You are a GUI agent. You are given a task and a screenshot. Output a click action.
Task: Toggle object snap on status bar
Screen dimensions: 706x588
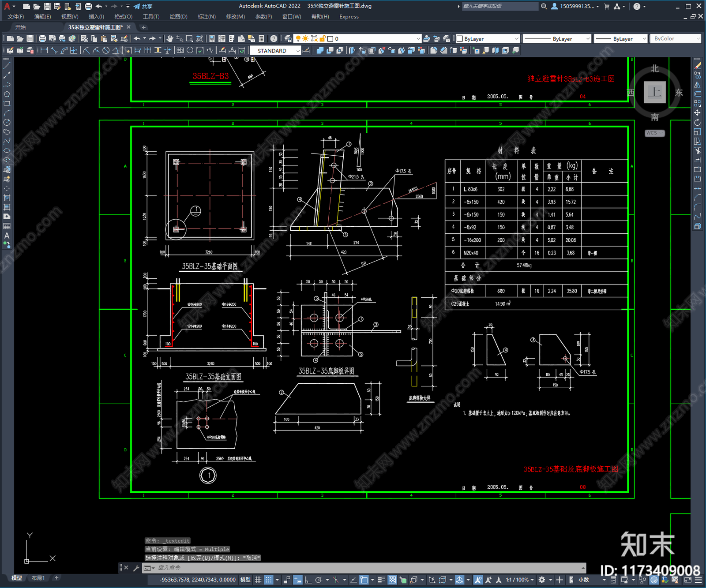(364, 580)
